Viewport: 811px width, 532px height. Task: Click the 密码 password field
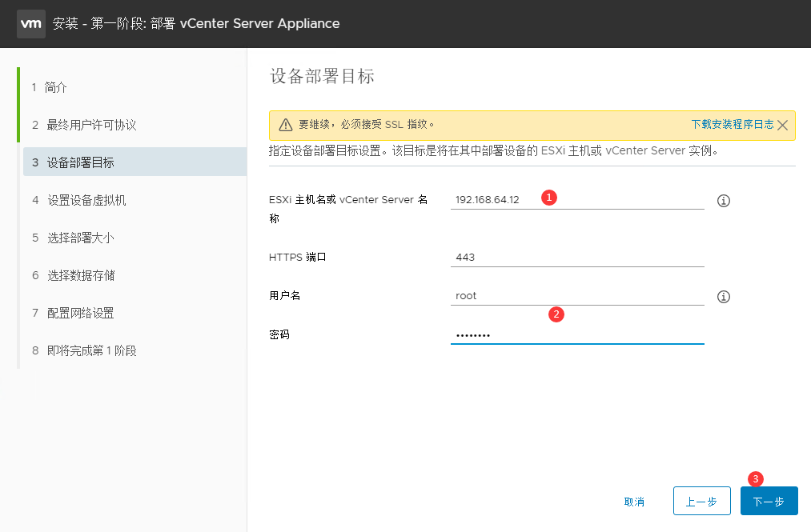(x=576, y=335)
